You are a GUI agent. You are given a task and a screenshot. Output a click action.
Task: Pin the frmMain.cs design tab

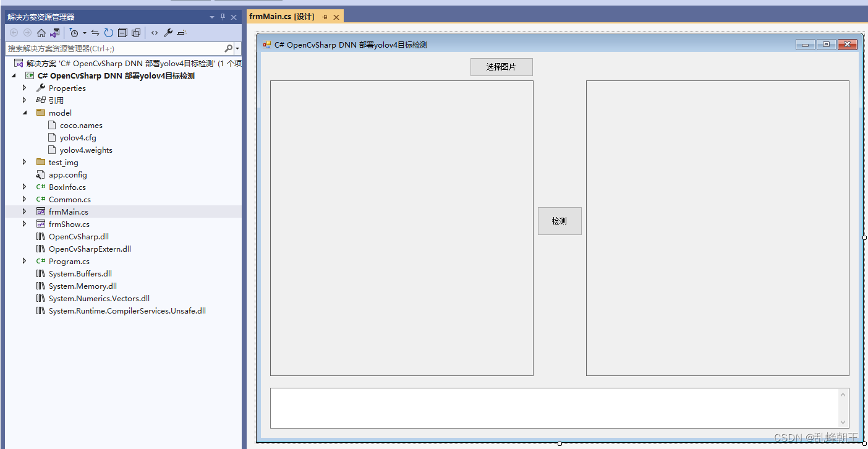[x=325, y=17]
